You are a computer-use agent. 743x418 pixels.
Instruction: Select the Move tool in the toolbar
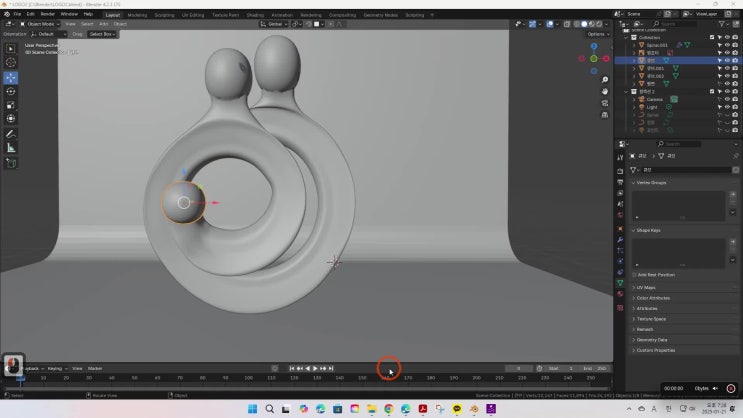[11, 77]
